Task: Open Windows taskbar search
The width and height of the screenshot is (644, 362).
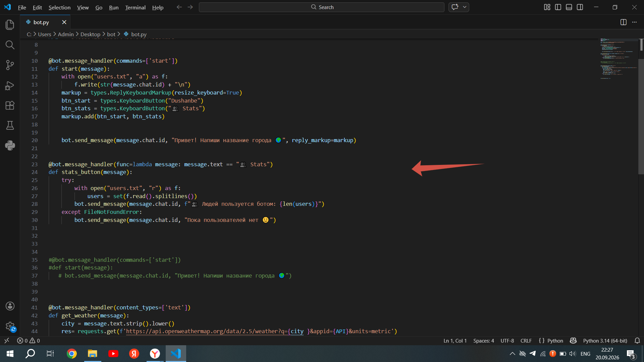Action: pos(30,354)
